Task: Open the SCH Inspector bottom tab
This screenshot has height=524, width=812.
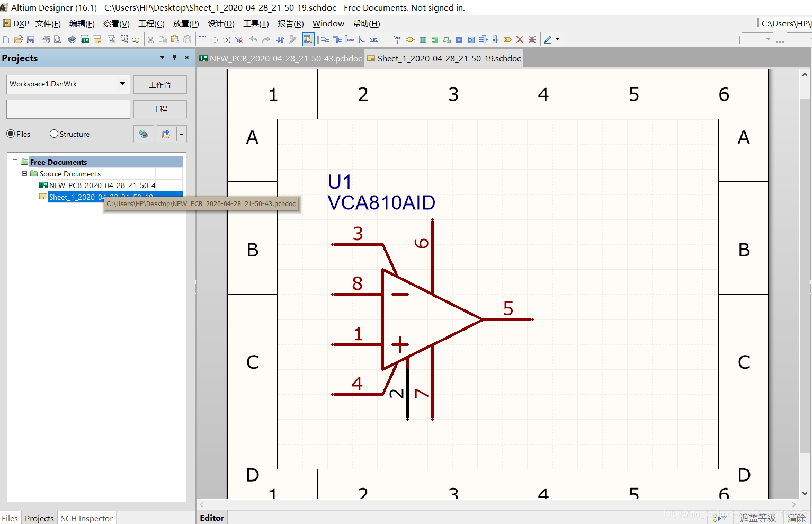Action: [x=87, y=518]
